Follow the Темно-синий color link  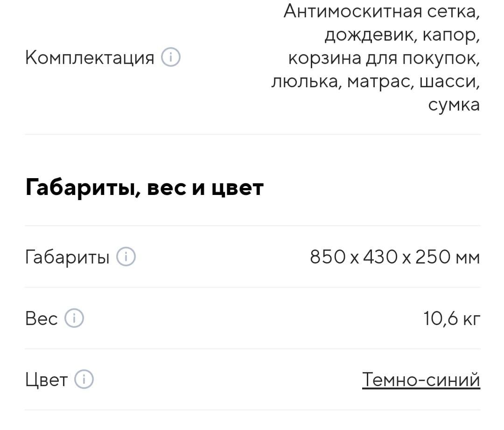pos(421,380)
